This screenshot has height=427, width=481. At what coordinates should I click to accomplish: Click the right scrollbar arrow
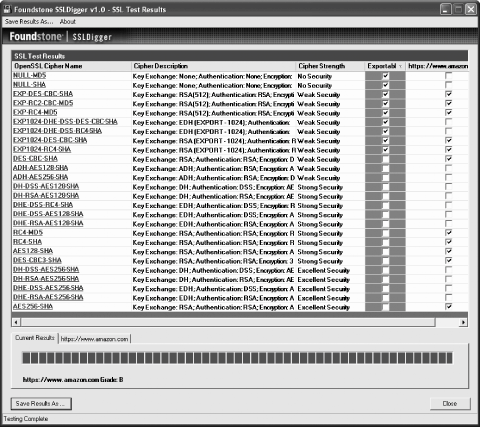click(x=463, y=322)
